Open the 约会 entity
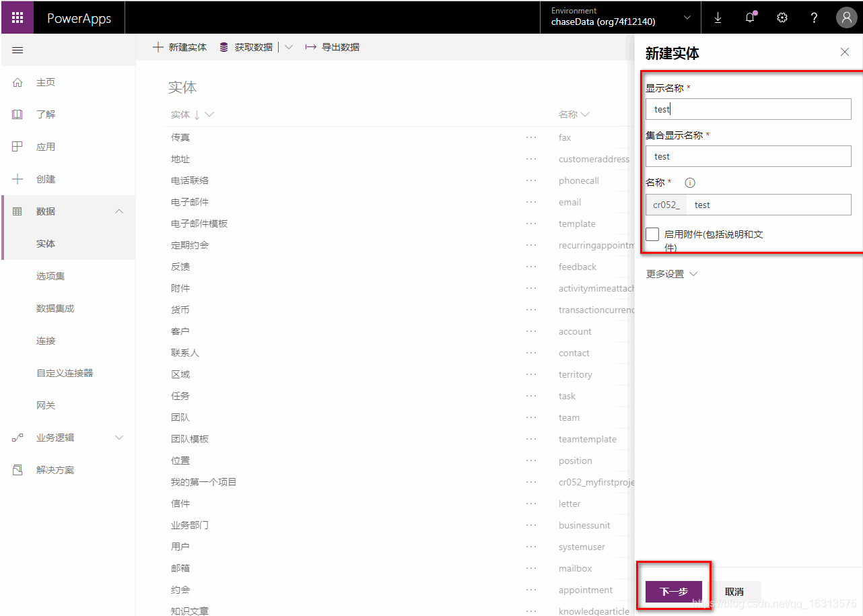The image size is (863, 616). pyautogui.click(x=180, y=590)
